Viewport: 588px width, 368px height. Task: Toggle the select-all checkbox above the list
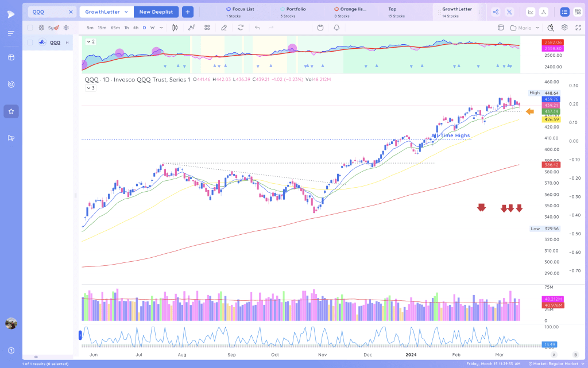[x=30, y=28]
